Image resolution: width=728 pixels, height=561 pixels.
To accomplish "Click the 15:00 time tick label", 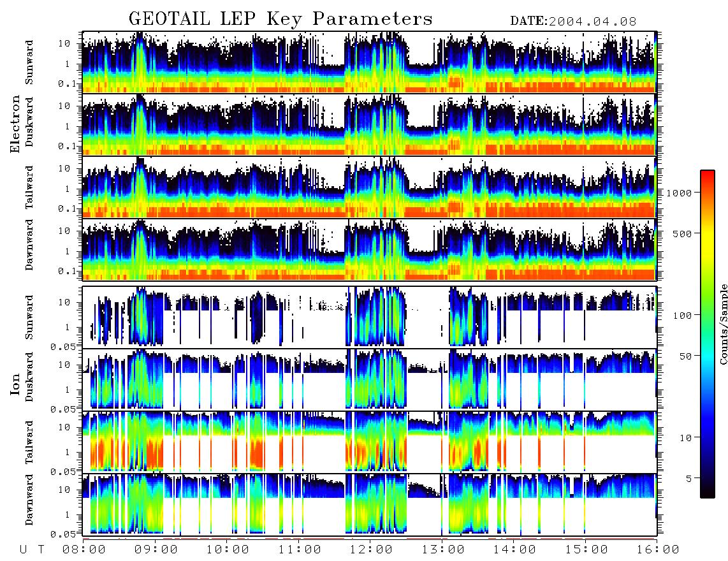I will point(586,550).
